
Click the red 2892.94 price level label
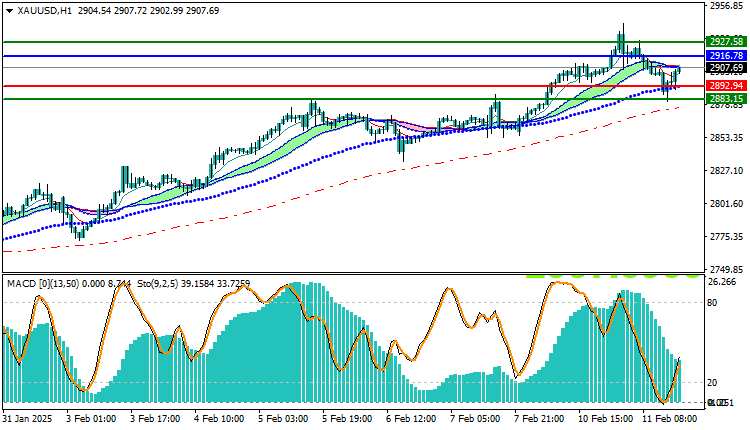pos(727,86)
